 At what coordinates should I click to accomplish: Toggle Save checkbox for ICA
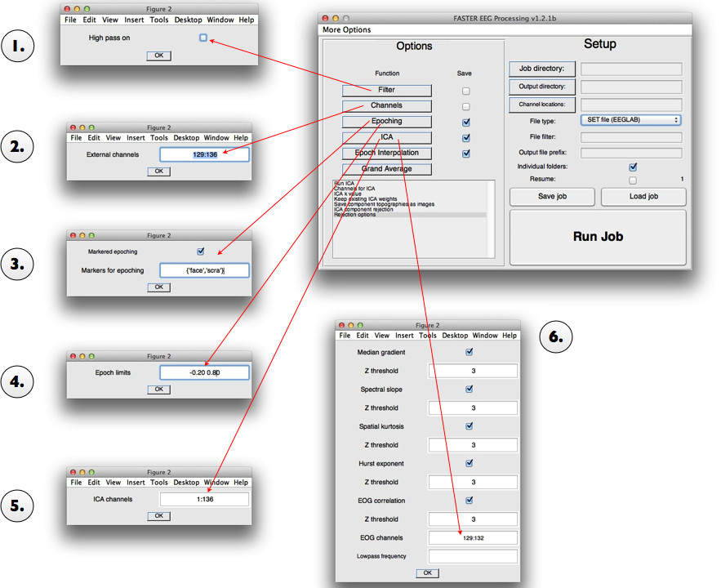tap(465, 138)
